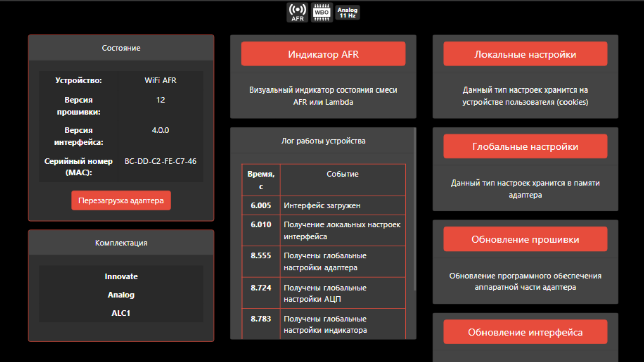Click the device log scrollbar

[x=415, y=209]
